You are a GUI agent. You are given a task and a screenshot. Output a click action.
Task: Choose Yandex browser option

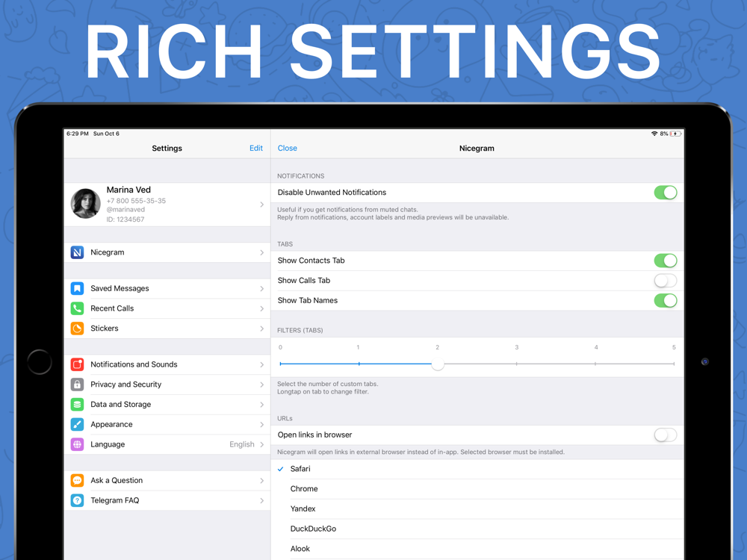[477, 509]
